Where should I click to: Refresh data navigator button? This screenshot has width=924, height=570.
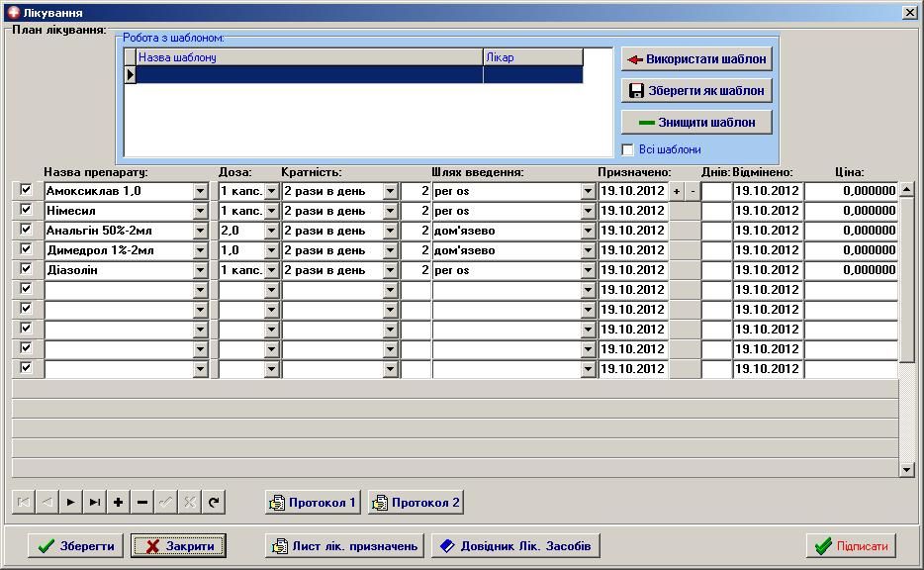click(x=214, y=502)
